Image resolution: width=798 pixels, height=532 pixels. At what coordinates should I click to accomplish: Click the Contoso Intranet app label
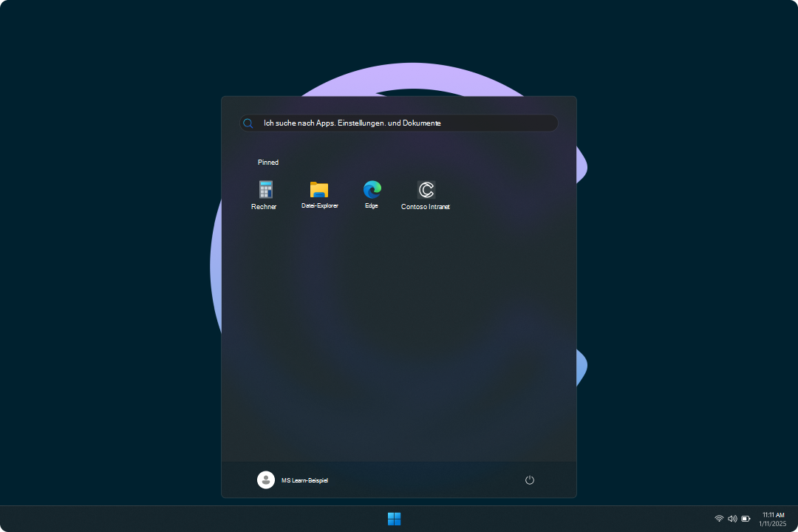click(x=425, y=207)
